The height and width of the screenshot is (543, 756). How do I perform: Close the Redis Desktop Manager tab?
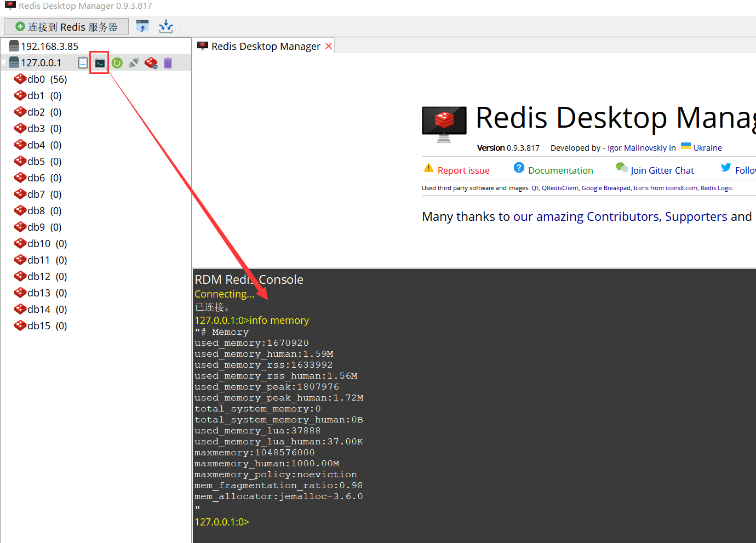[329, 47]
